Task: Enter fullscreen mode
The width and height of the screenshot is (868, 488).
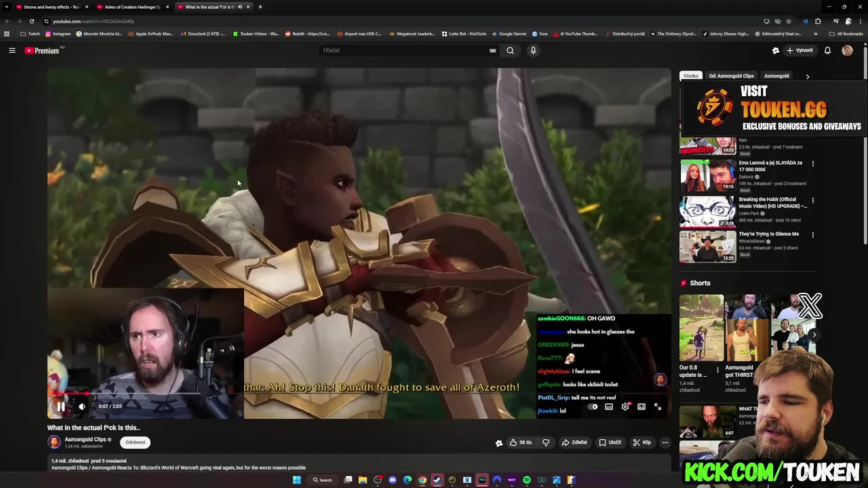Action: 658,407
